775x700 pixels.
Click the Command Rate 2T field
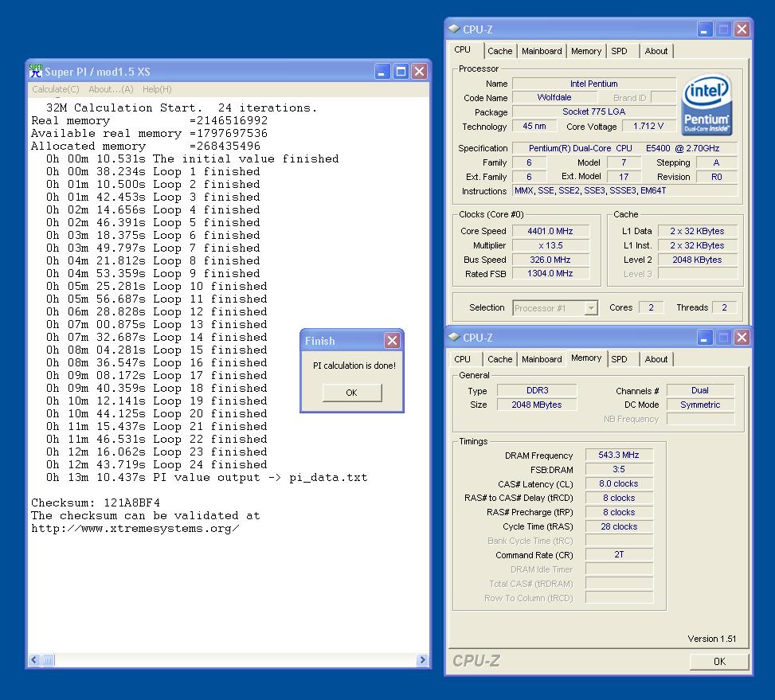pyautogui.click(x=619, y=555)
